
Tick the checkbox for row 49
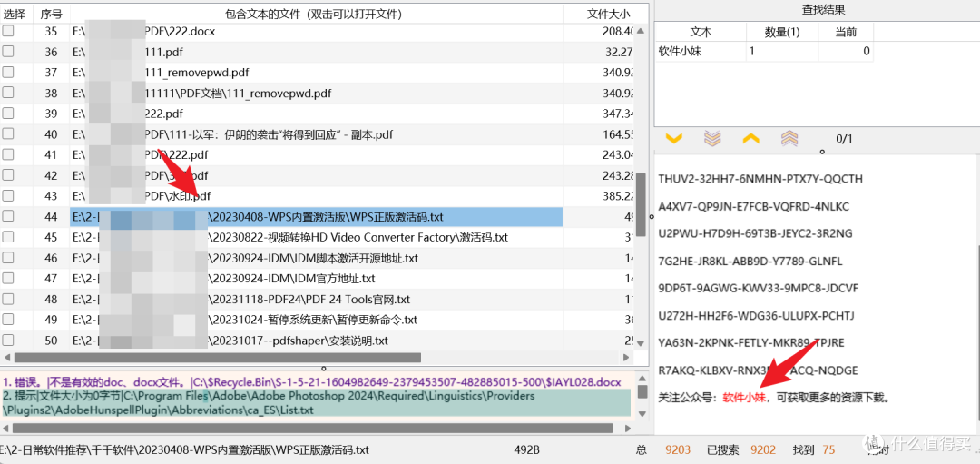pyautogui.click(x=7, y=321)
